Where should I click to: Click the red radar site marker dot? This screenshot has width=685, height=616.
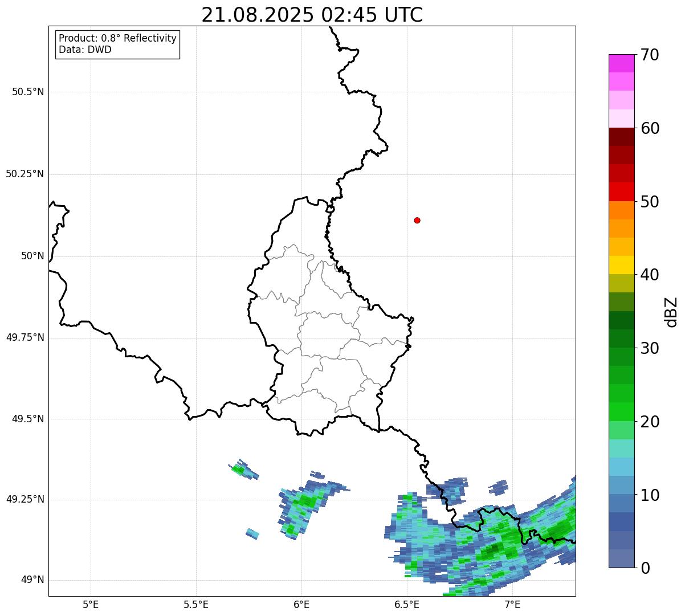417,220
